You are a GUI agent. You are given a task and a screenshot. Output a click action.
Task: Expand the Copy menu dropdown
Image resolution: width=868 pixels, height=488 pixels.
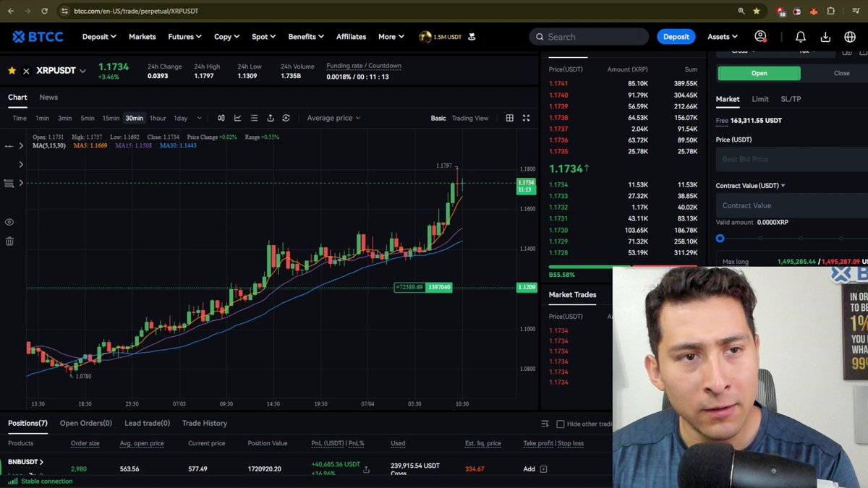[x=226, y=37]
